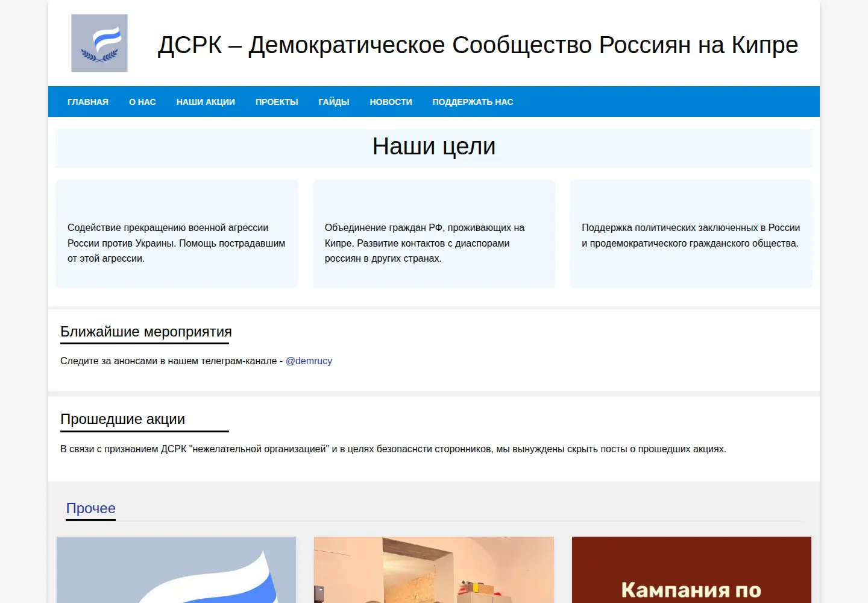
Task: Click the Наши цели heading
Action: tap(434, 147)
